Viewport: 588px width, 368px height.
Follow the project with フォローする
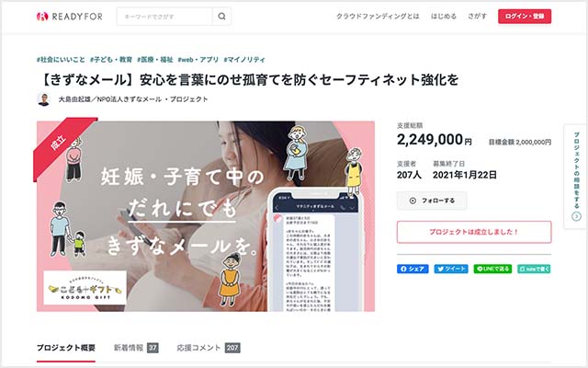coord(432,201)
